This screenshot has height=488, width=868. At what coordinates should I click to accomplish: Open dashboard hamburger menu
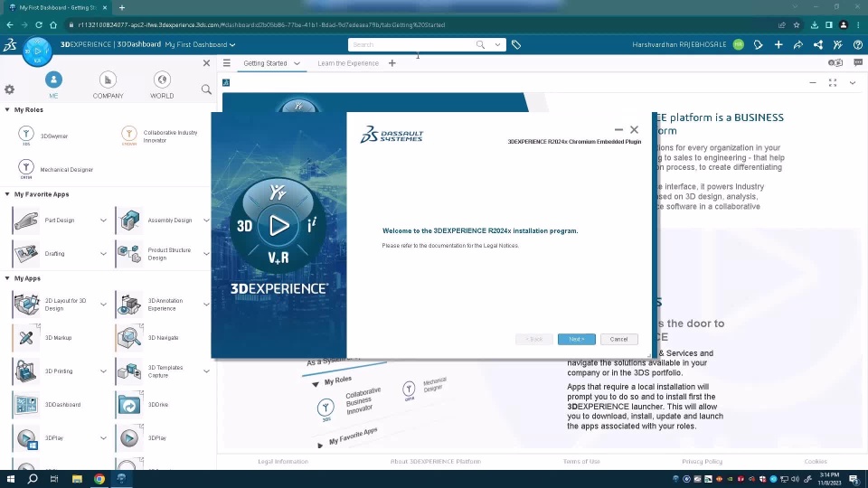(226, 63)
